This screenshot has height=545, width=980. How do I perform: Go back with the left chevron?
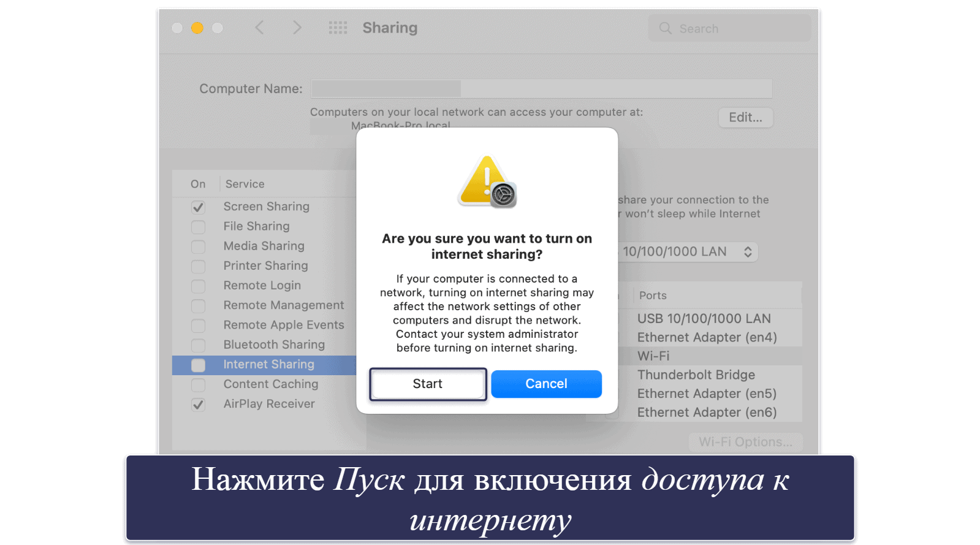click(260, 28)
